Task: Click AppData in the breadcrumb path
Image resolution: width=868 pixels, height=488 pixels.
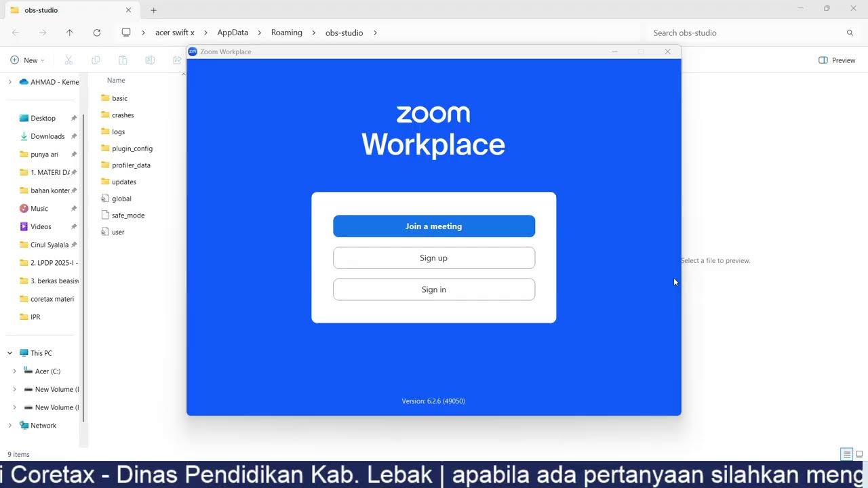Action: pos(233,33)
